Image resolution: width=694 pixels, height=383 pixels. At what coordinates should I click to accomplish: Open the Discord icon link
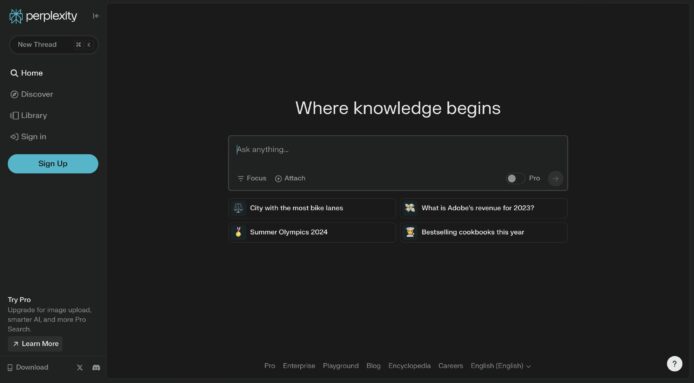pos(96,368)
